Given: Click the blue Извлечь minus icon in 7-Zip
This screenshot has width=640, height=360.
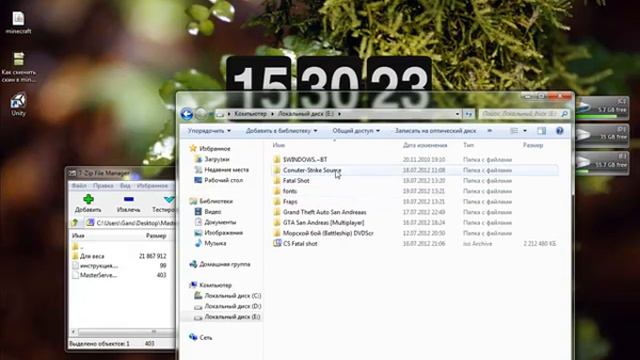Looking at the screenshot, I should 129,199.
